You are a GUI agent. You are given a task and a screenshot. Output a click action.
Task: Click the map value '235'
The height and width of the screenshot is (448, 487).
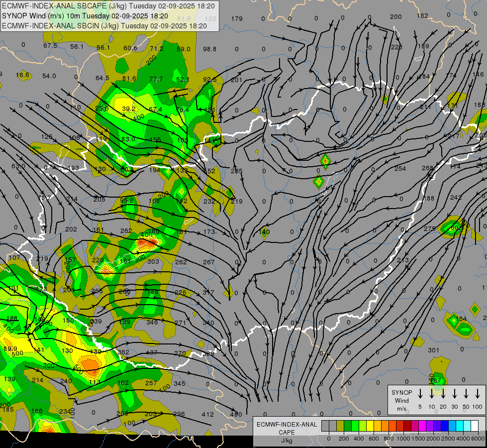click(x=237, y=171)
